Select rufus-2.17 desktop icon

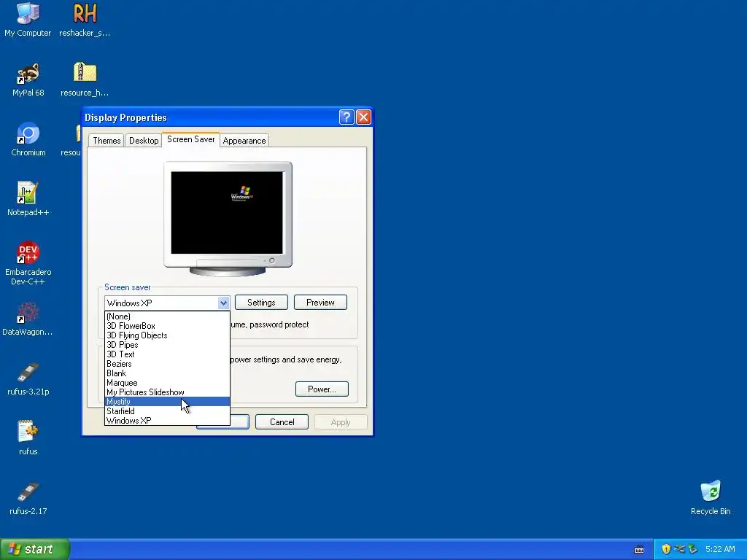point(28,498)
